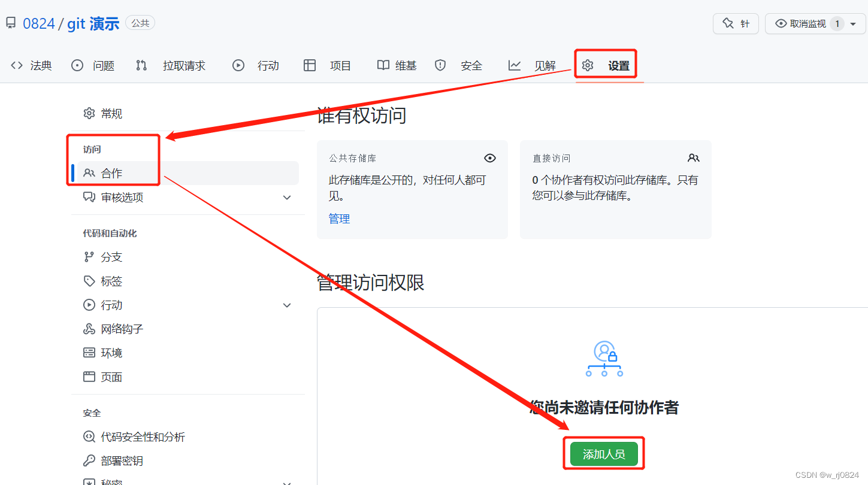Click the gear icon beside 常规

point(89,113)
